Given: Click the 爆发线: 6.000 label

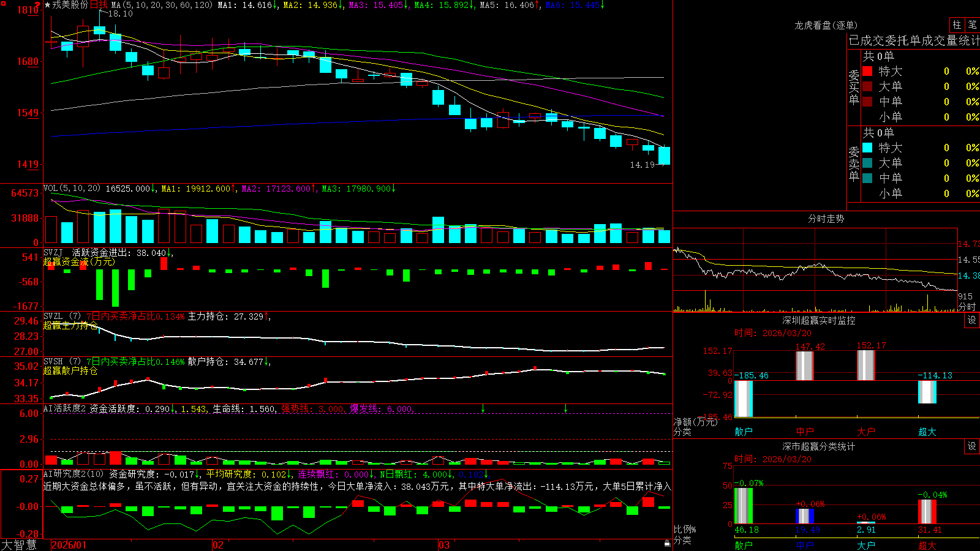Looking at the screenshot, I should pyautogui.click(x=381, y=409).
